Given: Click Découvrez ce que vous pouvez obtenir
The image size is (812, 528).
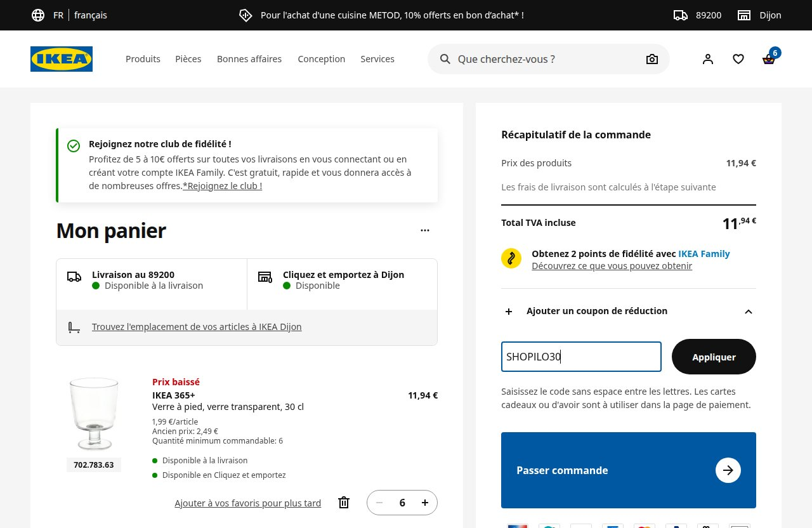Looking at the screenshot, I should click(612, 266).
